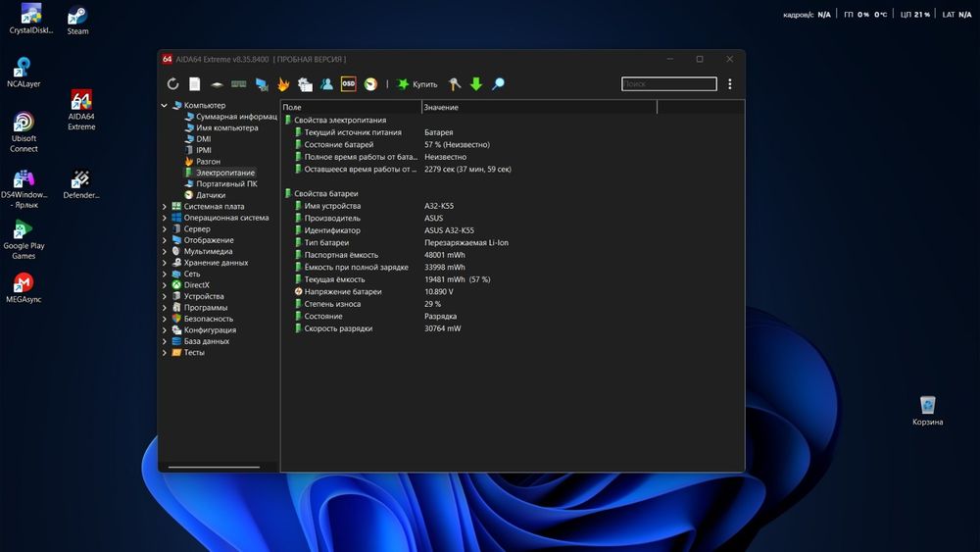Select Электропитание in the tree
This screenshot has height=552, width=980.
(220, 173)
